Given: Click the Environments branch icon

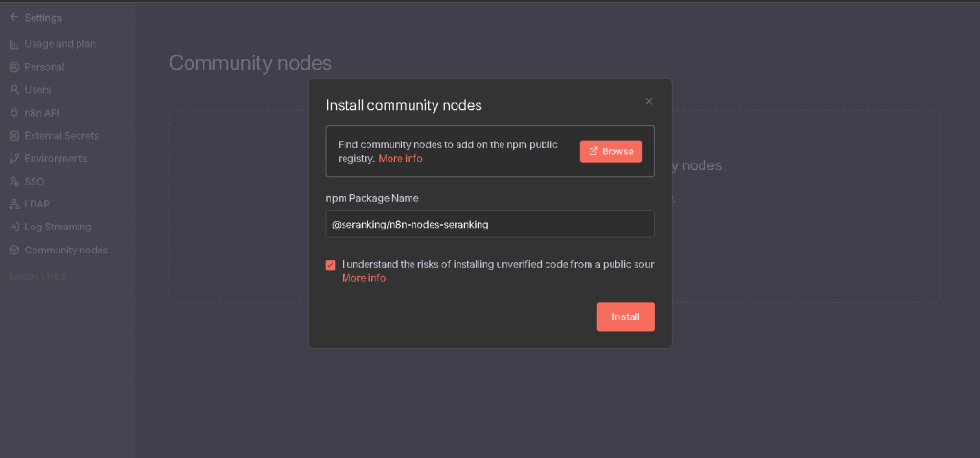Looking at the screenshot, I should coord(14,159).
